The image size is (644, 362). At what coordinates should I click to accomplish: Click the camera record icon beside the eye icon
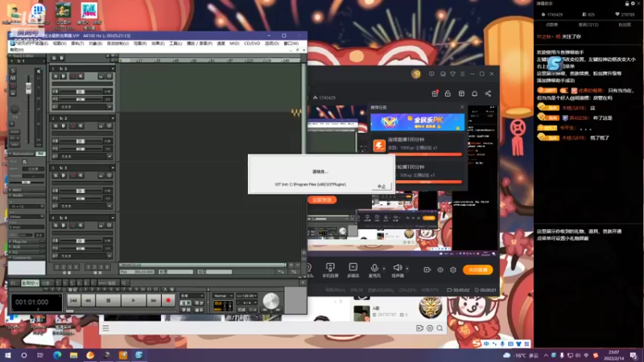427,270
